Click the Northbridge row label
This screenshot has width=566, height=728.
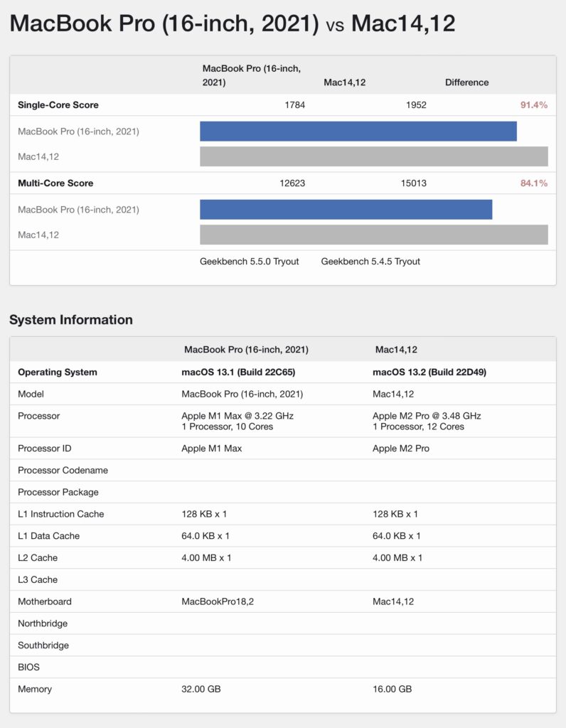[43, 623]
